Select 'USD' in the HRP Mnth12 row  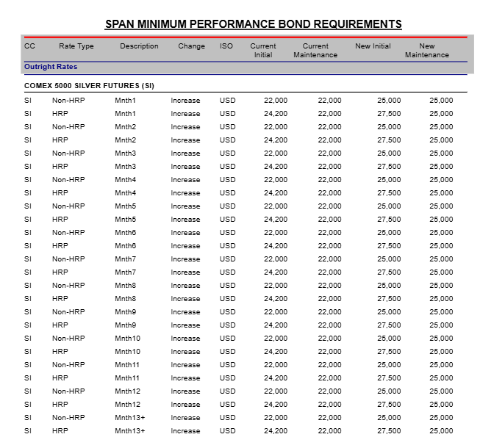(228, 405)
